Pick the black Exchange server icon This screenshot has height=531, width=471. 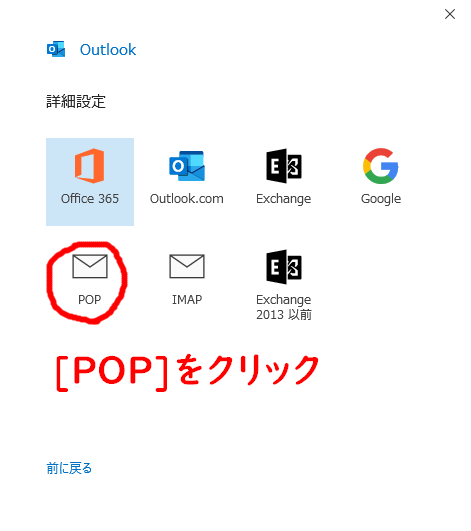coord(284,166)
